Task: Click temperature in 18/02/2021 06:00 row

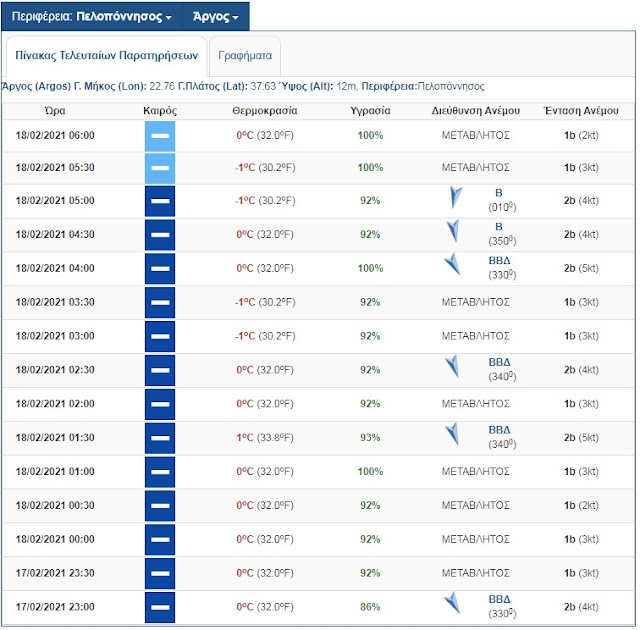Action: click(x=265, y=135)
